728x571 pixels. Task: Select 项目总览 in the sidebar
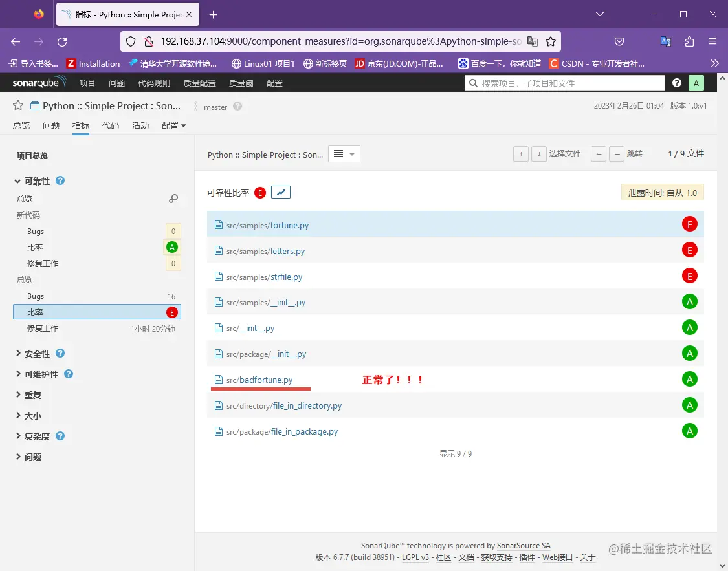point(32,155)
